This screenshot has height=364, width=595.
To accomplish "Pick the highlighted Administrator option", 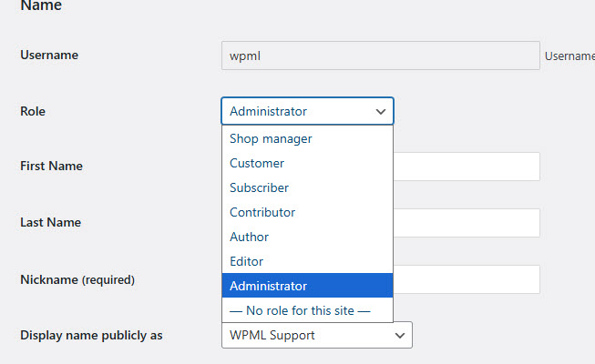I will tap(307, 286).
